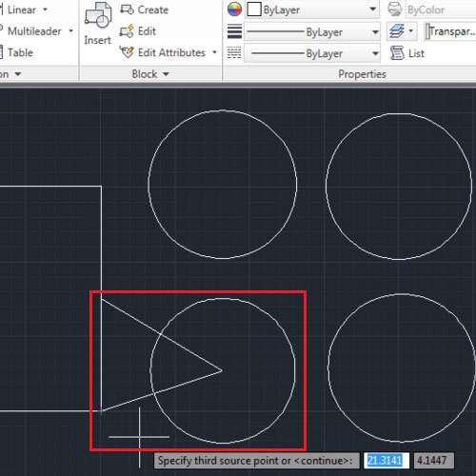The width and height of the screenshot is (476, 476).
Task: Click the Transparency button
Action: [450, 31]
